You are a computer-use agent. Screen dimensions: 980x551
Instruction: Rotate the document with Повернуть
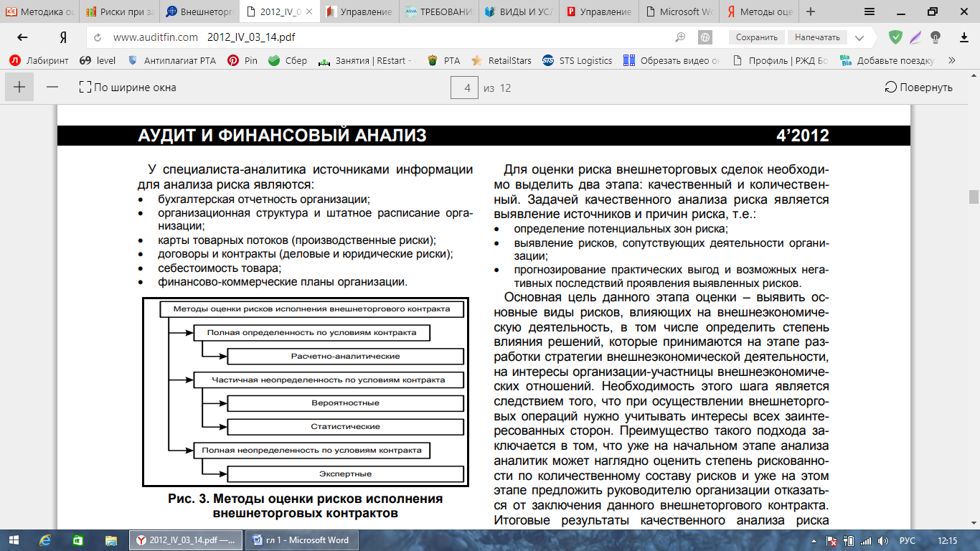coord(919,88)
